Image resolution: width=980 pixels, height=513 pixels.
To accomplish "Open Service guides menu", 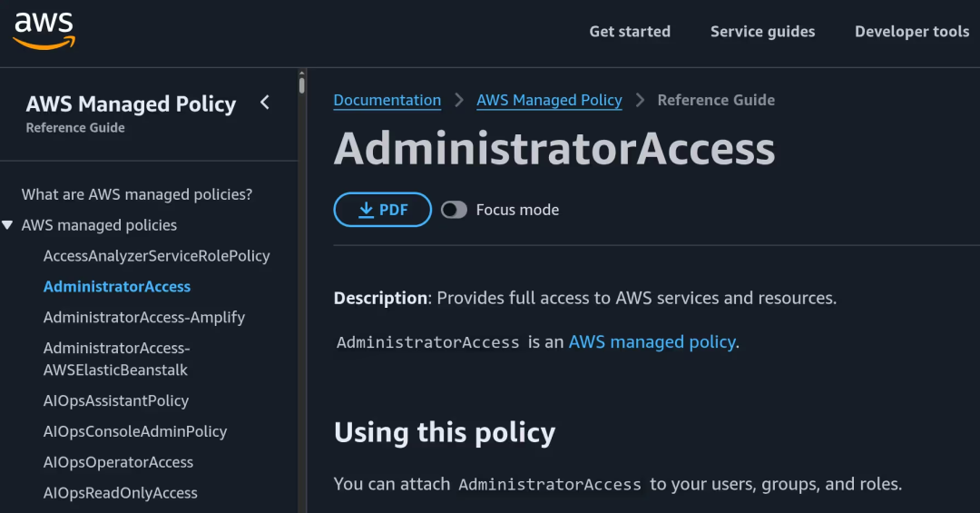I will 762,31.
